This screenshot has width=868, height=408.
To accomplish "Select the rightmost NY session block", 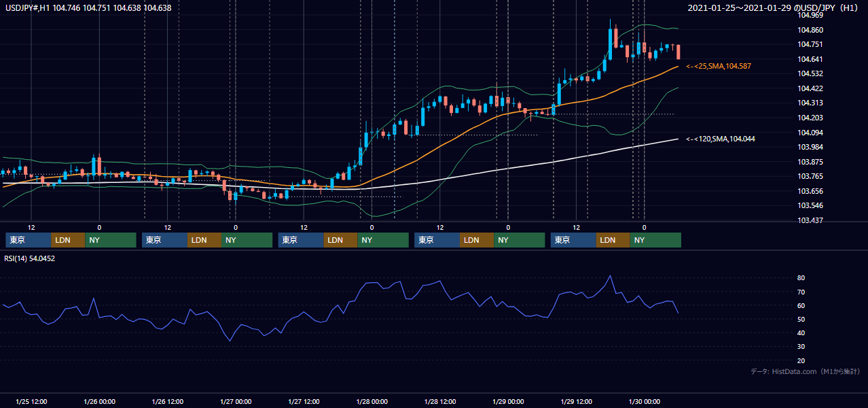I will 655,240.
